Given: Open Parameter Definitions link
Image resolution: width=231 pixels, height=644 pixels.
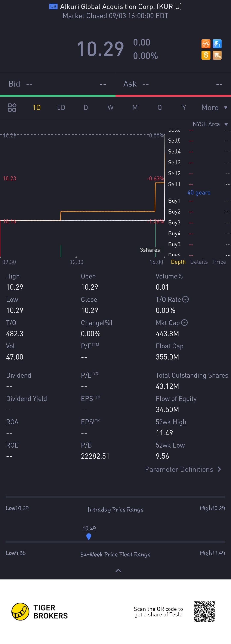Looking at the screenshot, I should [x=183, y=469].
